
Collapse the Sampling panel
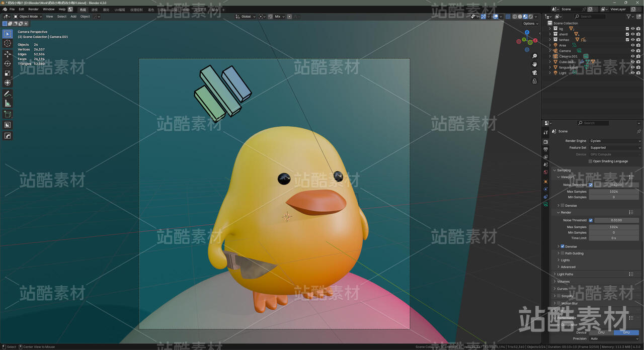tap(554, 170)
